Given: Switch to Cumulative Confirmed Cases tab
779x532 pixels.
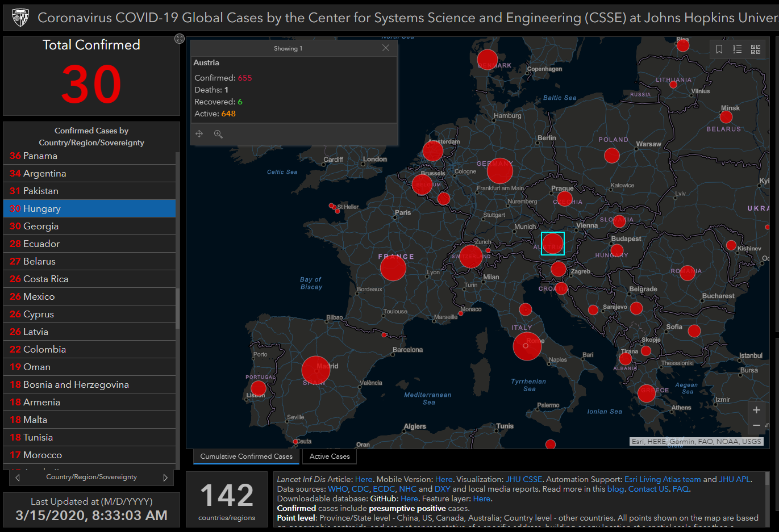Looking at the screenshot, I should pos(246,456).
